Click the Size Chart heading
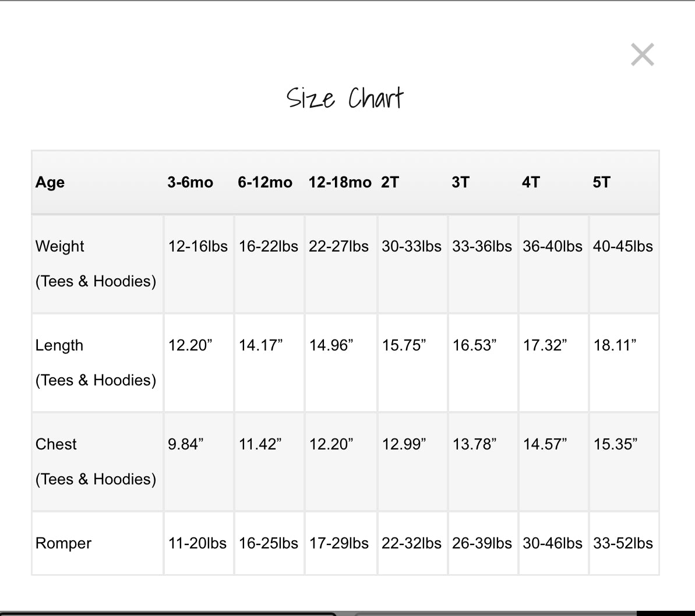The width and height of the screenshot is (695, 616). click(x=345, y=98)
